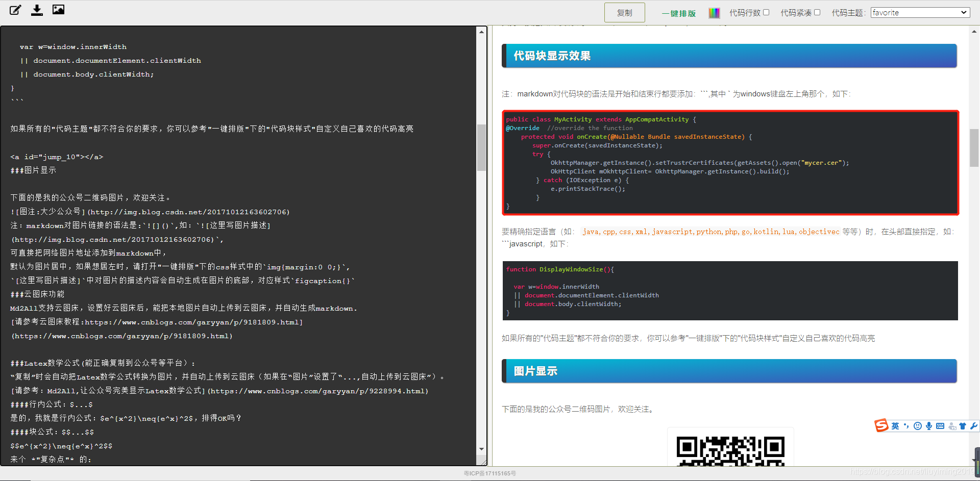
Task: Click the ###云图床功能 line in editor
Action: pyautogui.click(x=37, y=294)
